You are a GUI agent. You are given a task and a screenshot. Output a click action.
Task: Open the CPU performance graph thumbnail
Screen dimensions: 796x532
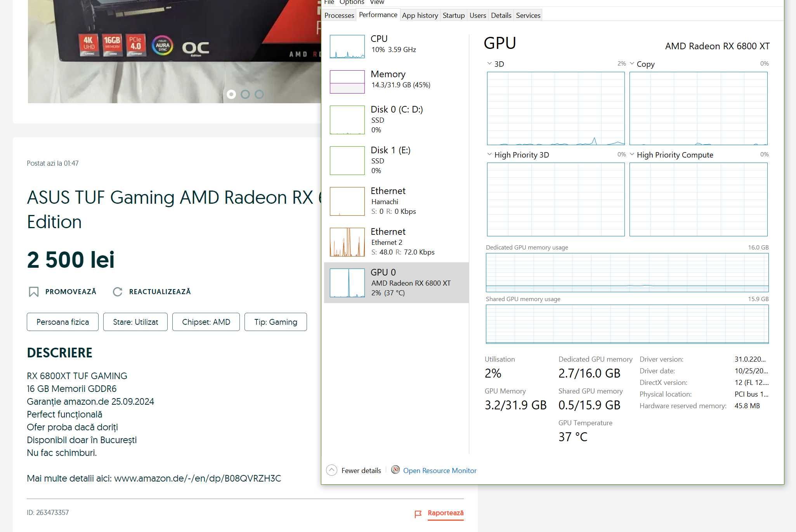pos(347,47)
